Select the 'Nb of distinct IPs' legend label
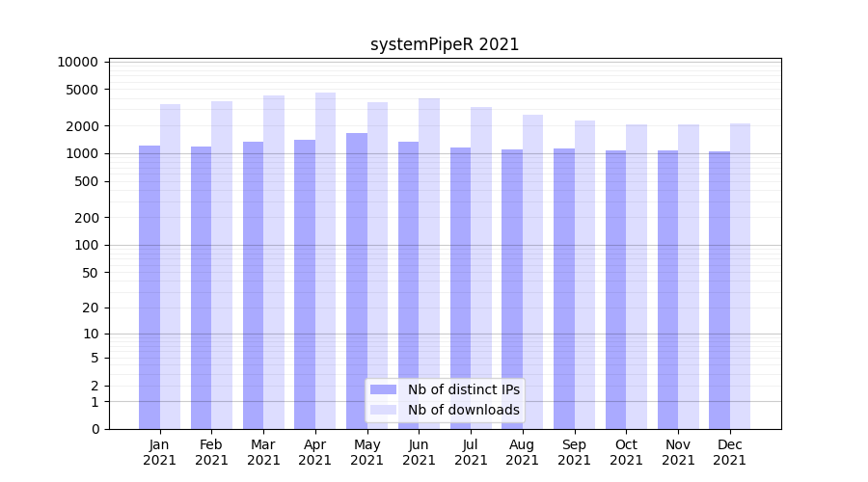The width and height of the screenshot is (868, 482). 463,389
